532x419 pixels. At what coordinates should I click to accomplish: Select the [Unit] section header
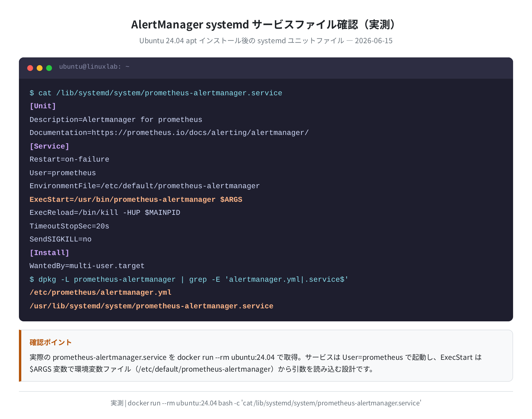pos(43,106)
